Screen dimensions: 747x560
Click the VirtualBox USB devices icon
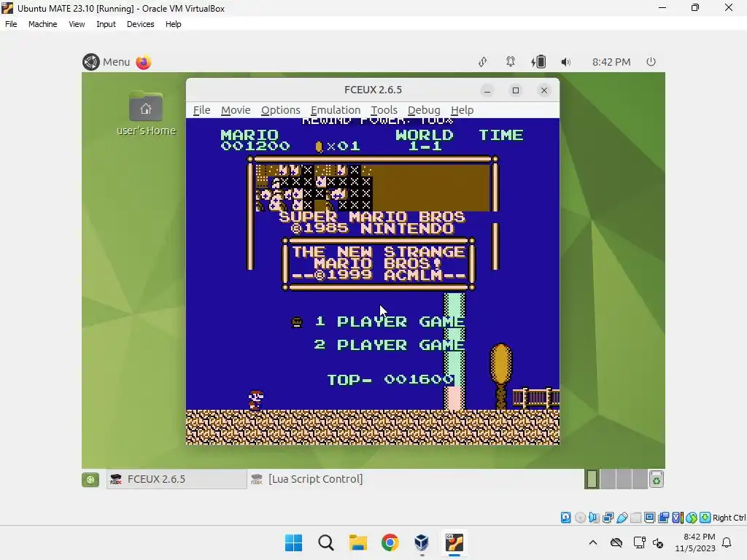click(622, 517)
